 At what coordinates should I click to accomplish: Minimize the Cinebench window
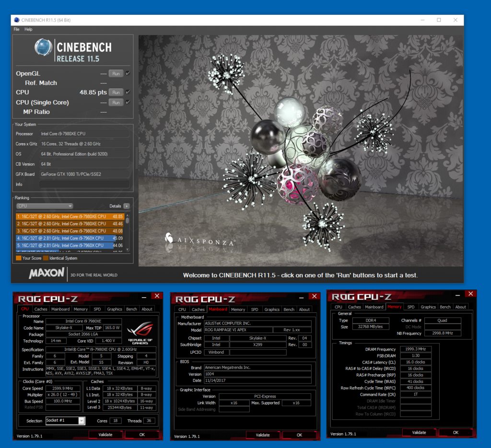click(x=422, y=20)
